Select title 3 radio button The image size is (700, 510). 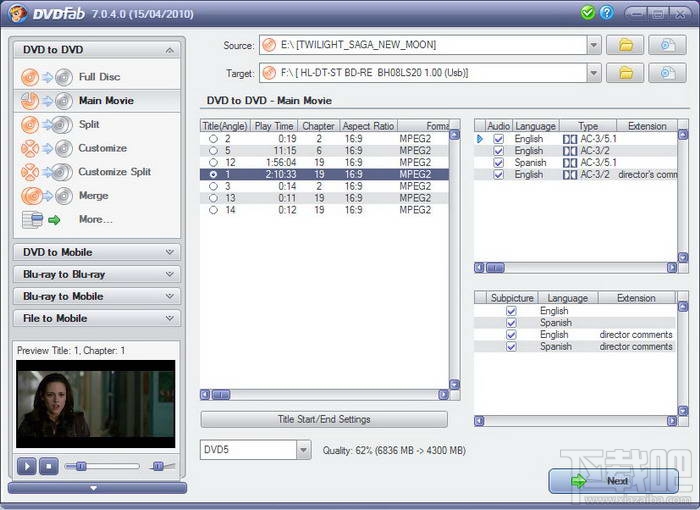(213, 186)
